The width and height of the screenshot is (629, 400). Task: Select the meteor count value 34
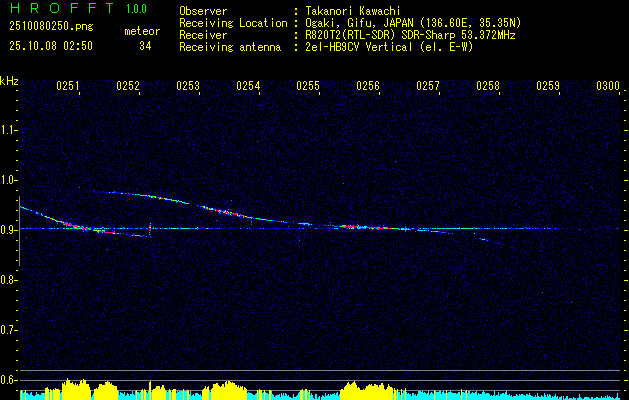146,46
